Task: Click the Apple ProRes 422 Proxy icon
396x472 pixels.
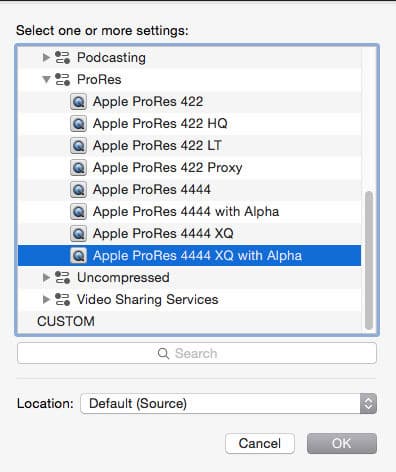Action: click(78, 168)
